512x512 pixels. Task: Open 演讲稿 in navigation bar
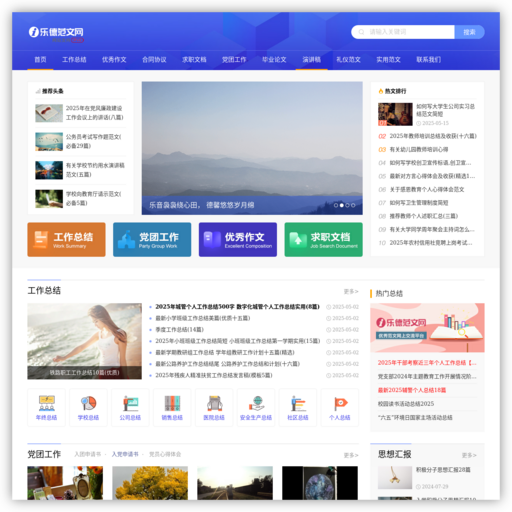(311, 60)
